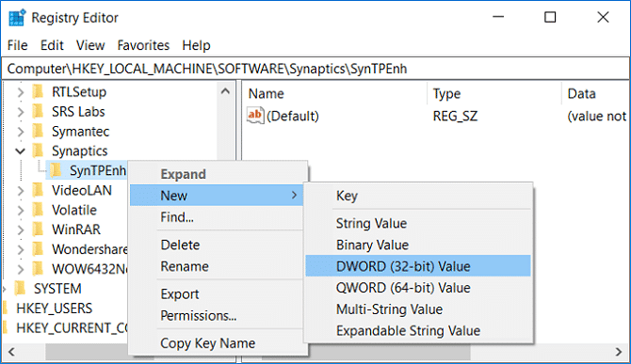Select String Value in the submenu
631x364 pixels.
coord(418,223)
